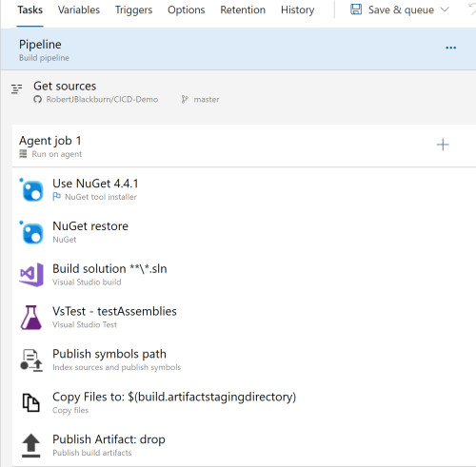
Task: Click the Visual Studio build icon
Action: pos(31,275)
